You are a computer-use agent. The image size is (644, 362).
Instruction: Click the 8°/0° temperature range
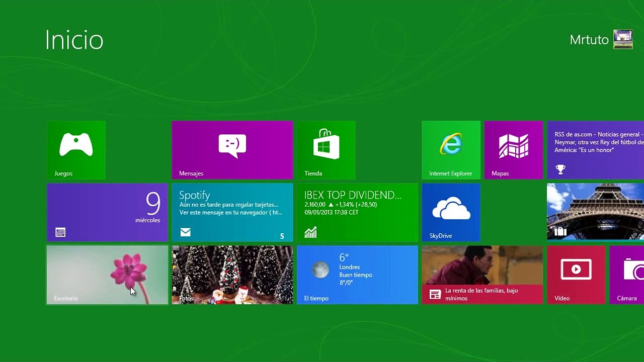coord(346,283)
